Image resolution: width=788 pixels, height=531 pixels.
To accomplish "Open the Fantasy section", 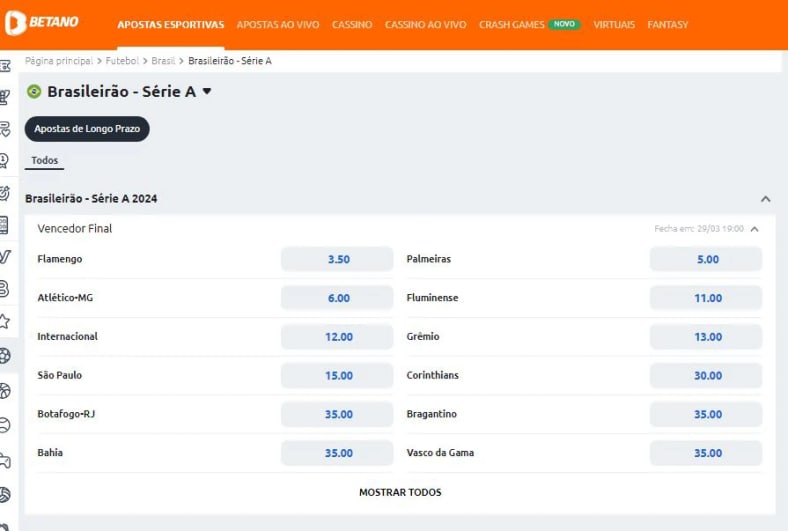I will 668,25.
